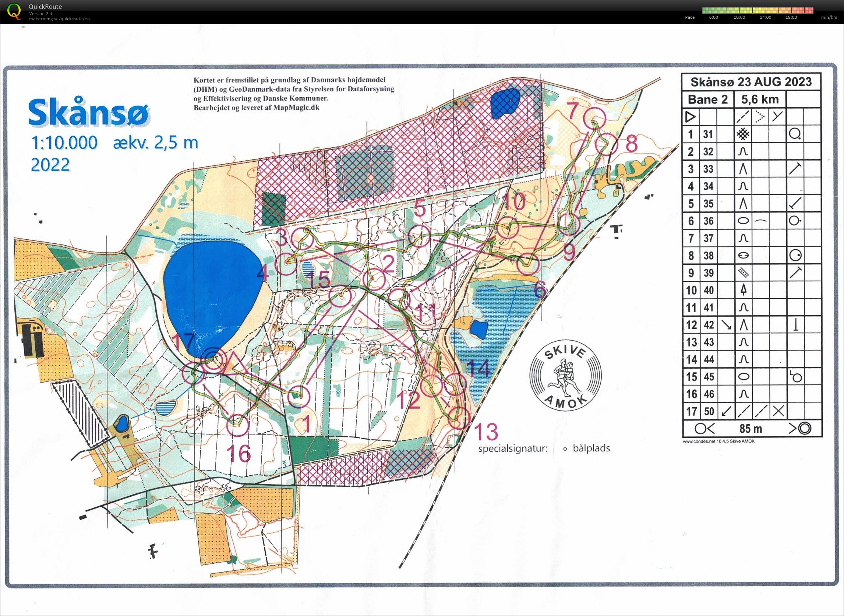Click the MapMagic.dk credit line

(257, 108)
